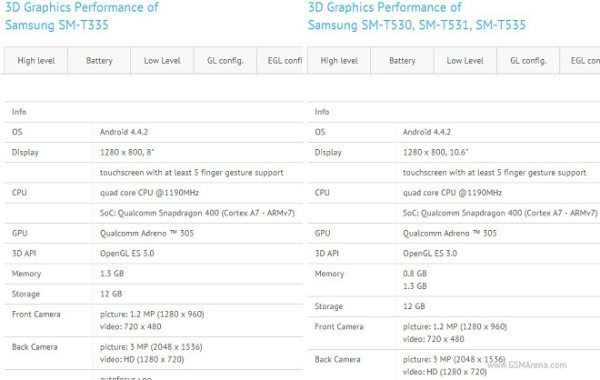Select GL config. tab for SM-T335

(x=225, y=60)
